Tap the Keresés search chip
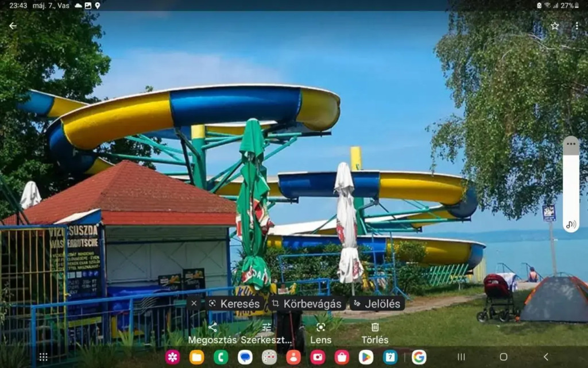The height and width of the screenshot is (368, 588). [x=235, y=304]
